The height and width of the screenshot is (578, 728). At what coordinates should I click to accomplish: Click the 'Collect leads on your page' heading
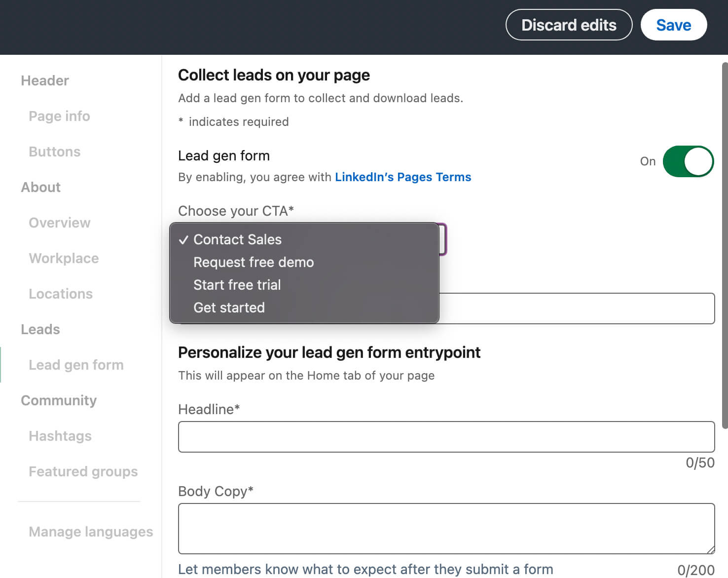point(274,75)
